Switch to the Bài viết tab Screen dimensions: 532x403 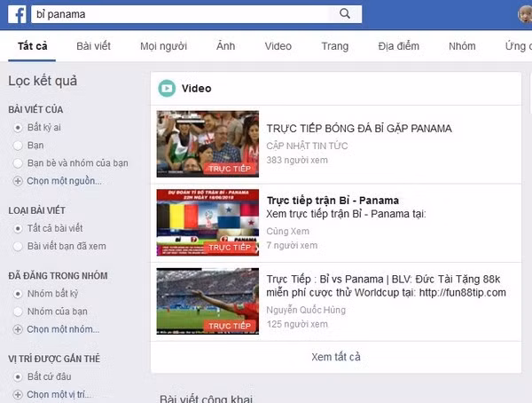[93, 46]
